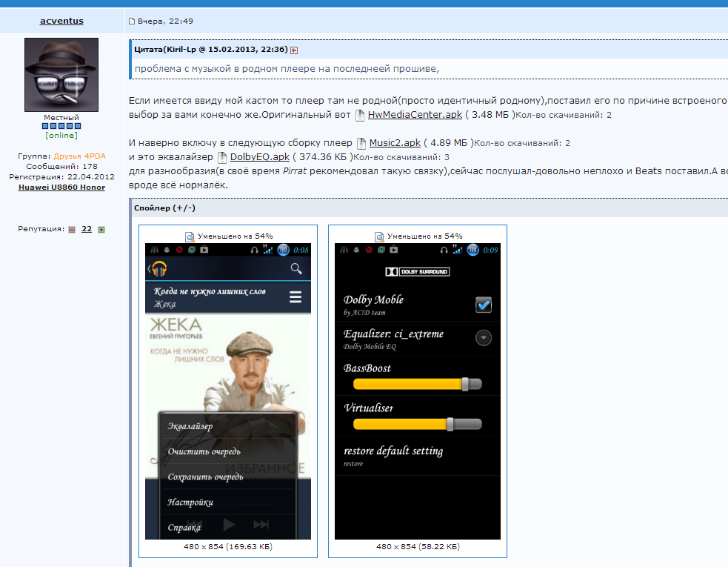Download Music2.apk attachment
Screen dimensions: 728x567
coord(395,143)
